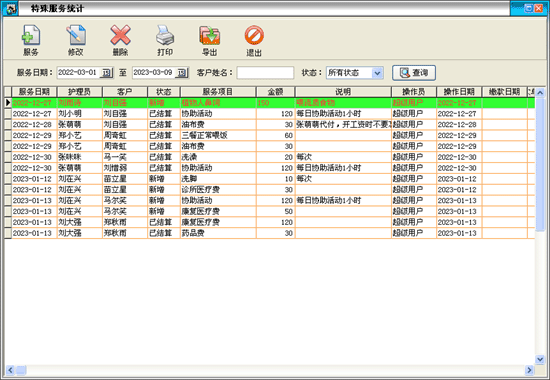This screenshot has height=380, width=550.
Task: Open calendar picker for start date 2022-03-01
Action: pyautogui.click(x=106, y=73)
